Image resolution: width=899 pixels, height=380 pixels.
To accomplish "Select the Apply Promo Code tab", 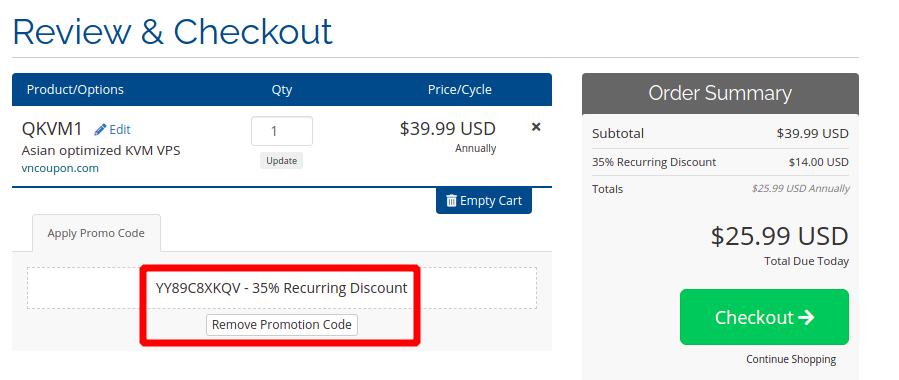I will (x=96, y=233).
